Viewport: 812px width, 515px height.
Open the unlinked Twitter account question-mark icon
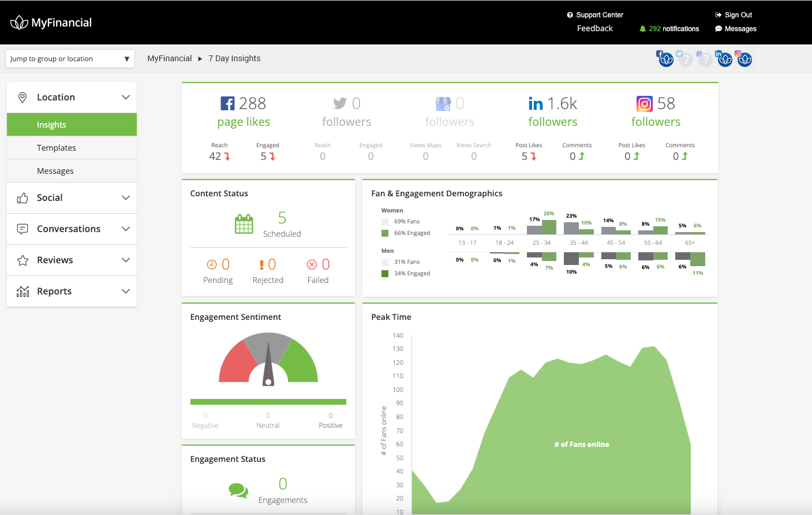(x=686, y=58)
